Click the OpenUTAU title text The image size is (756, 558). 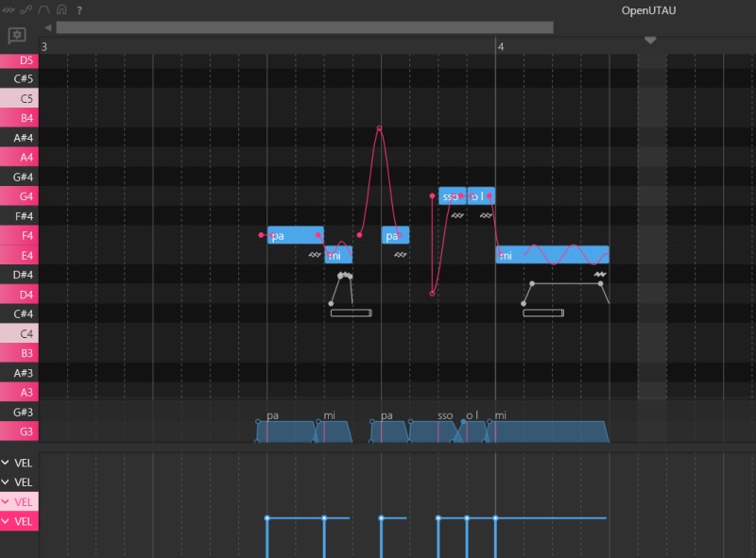pyautogui.click(x=648, y=10)
